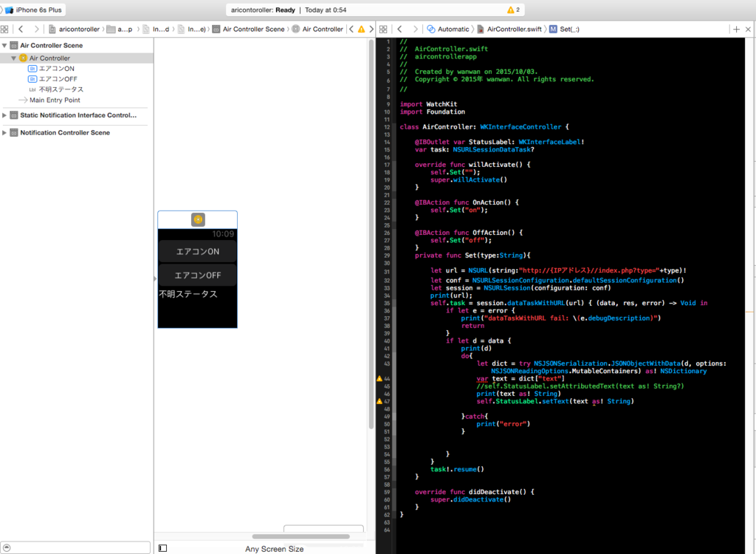This screenshot has height=554, width=756.
Task: Open aricontoroller project in jump bar
Action: [x=74, y=29]
